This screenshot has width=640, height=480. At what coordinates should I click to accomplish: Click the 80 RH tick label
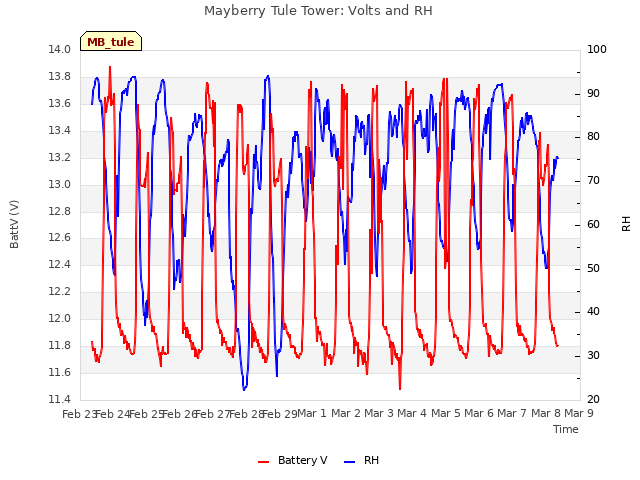(593, 137)
